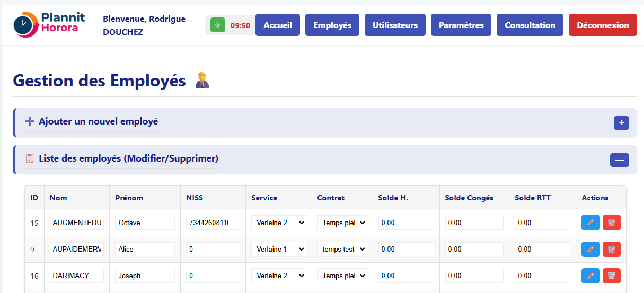
Task: Remove Joseph using the red trash icon
Action: (x=611, y=276)
